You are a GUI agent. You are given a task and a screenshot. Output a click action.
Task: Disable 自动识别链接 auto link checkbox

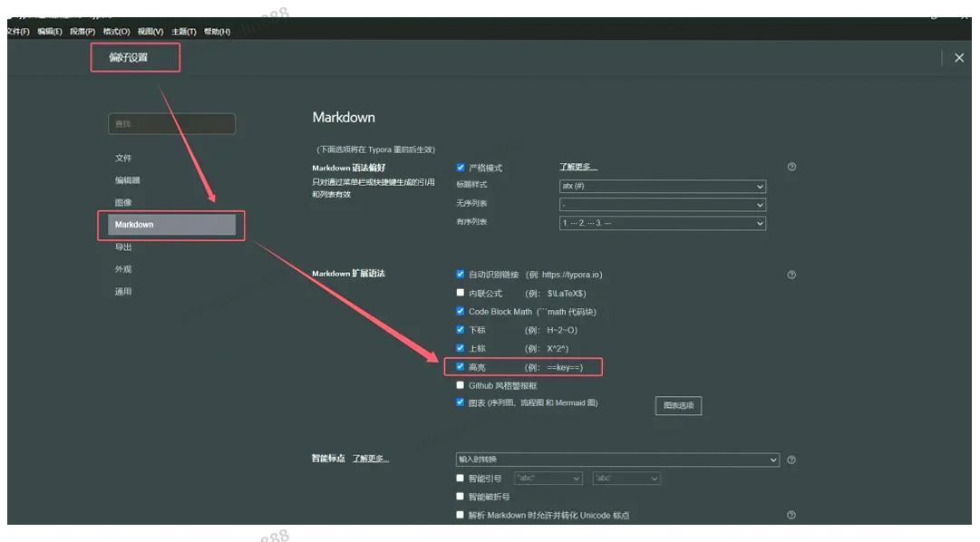click(x=460, y=274)
